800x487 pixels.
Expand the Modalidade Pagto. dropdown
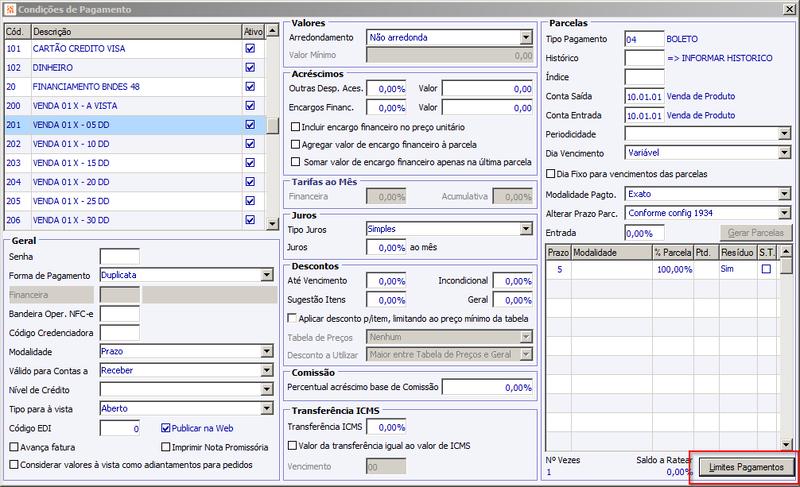coord(785,194)
